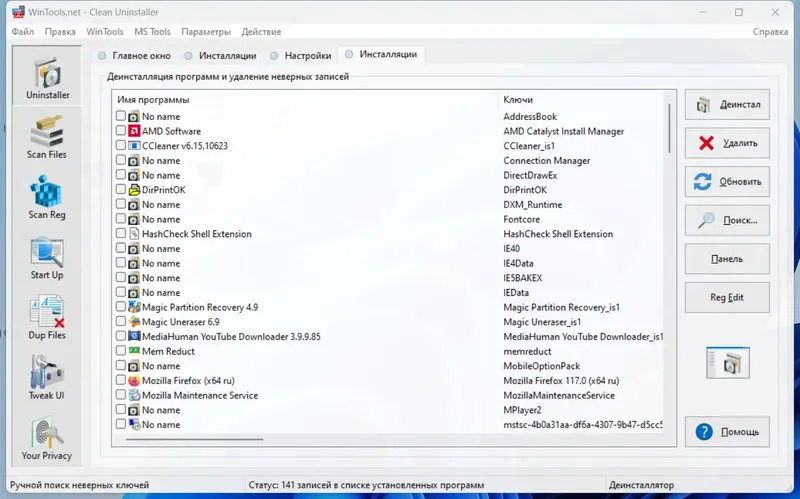The image size is (800, 499).
Task: Sort by the Имя программы column header
Action: point(153,100)
